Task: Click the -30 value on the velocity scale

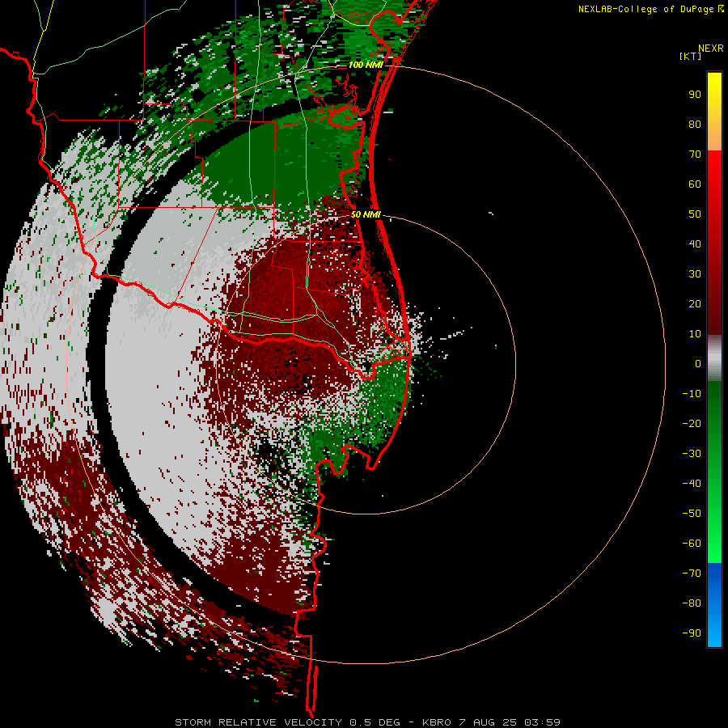Action: click(x=692, y=454)
